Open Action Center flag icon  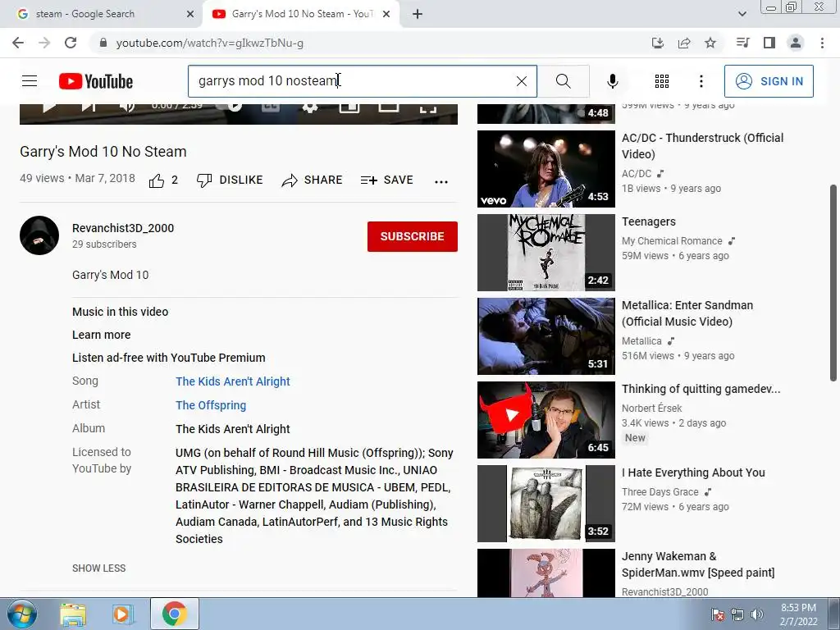point(718,614)
